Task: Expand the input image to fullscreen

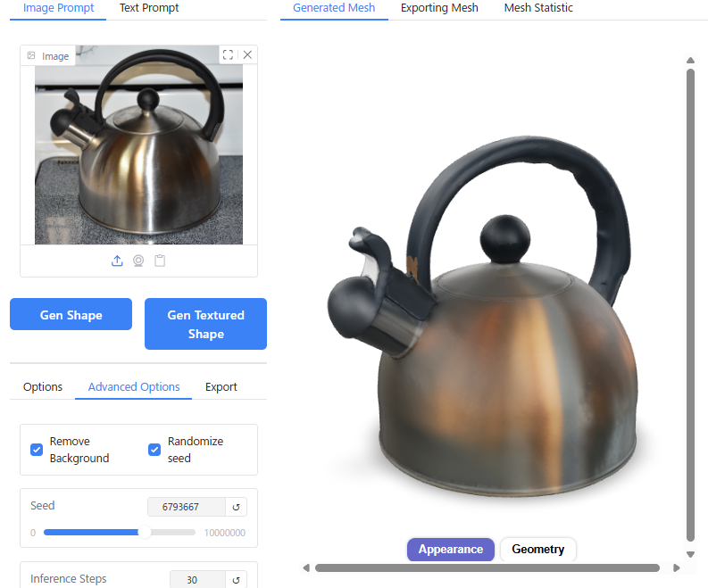Action: click(228, 55)
